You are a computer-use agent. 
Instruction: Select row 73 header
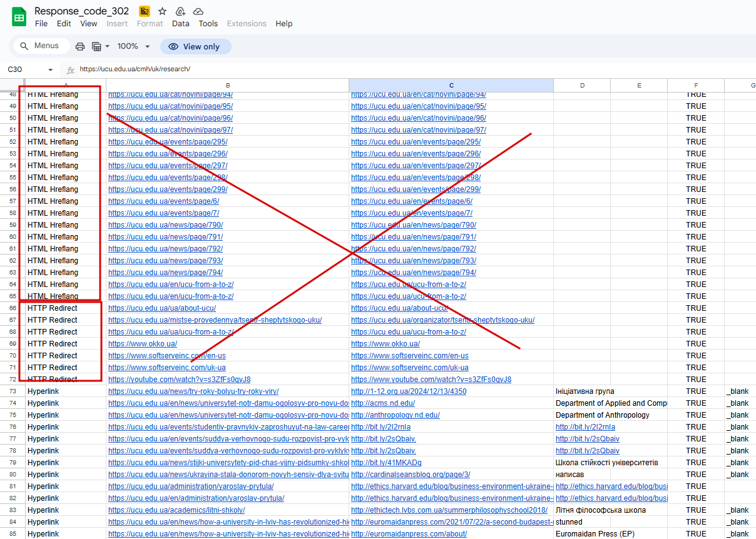(x=13, y=391)
